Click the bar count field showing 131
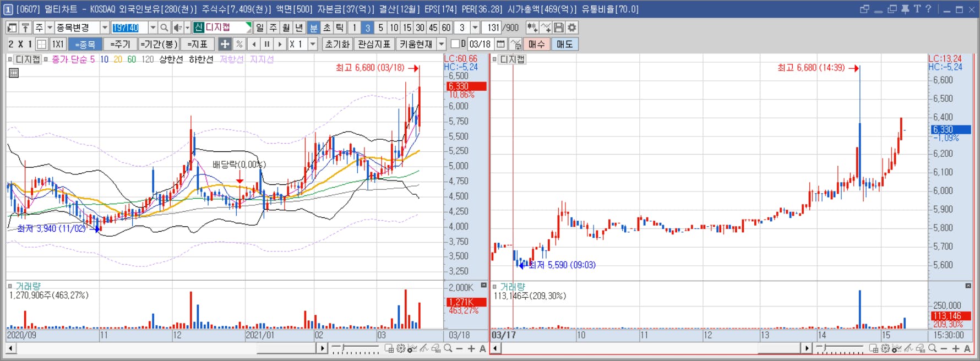Viewport: 980px width, 361px height. pos(492,28)
